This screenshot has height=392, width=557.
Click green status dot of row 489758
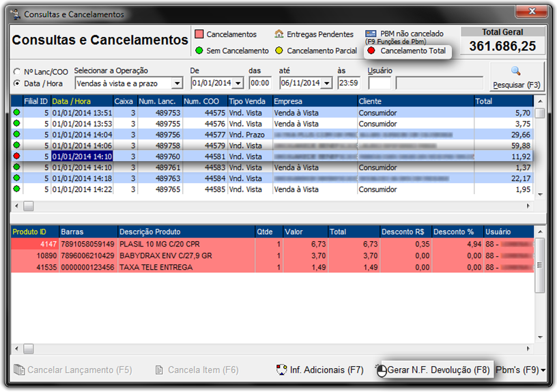16,145
